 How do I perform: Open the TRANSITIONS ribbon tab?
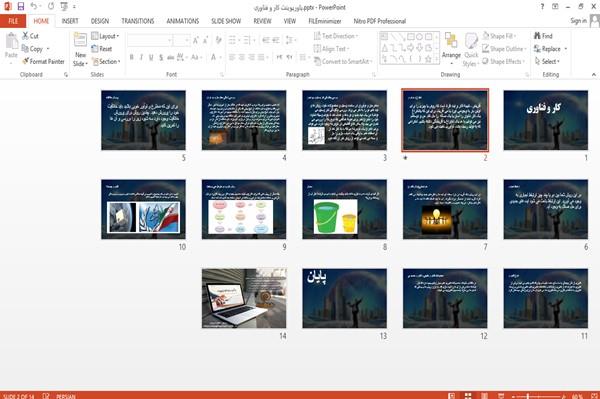click(138, 21)
